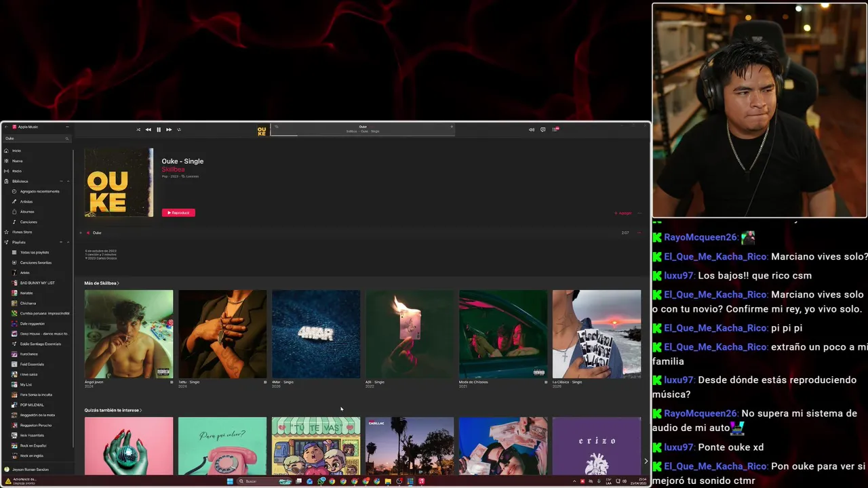Click the Reproducir button
The width and height of the screenshot is (868, 488).
coord(178,213)
